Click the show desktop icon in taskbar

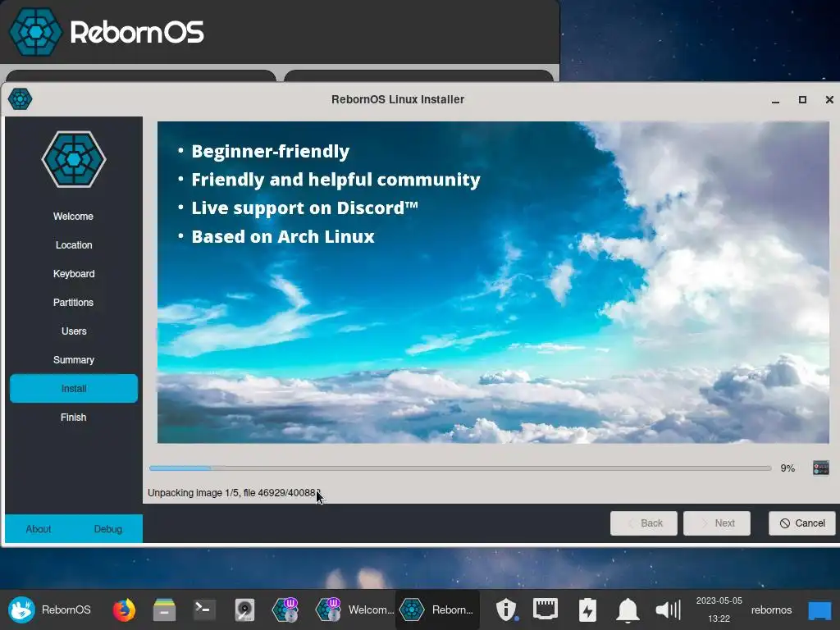(x=819, y=610)
